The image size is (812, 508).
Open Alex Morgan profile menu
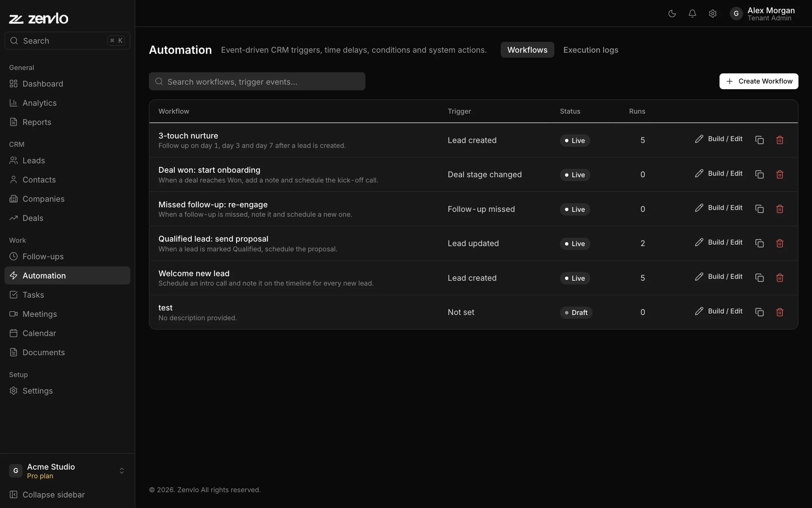pyautogui.click(x=763, y=14)
